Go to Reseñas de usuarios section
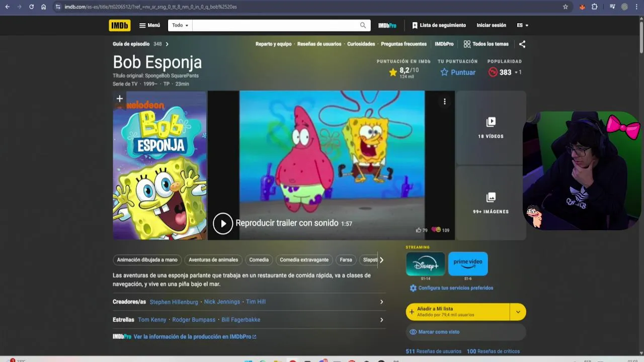This screenshot has height=362, width=644. click(x=319, y=44)
